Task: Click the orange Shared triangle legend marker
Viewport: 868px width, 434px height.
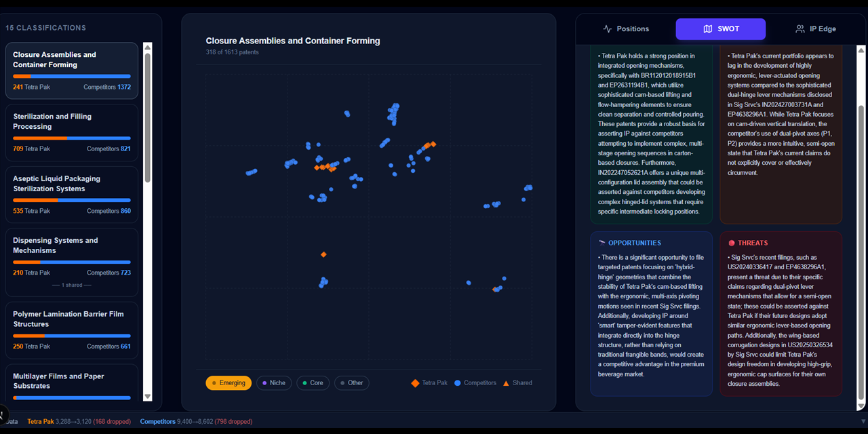Action: (x=505, y=382)
